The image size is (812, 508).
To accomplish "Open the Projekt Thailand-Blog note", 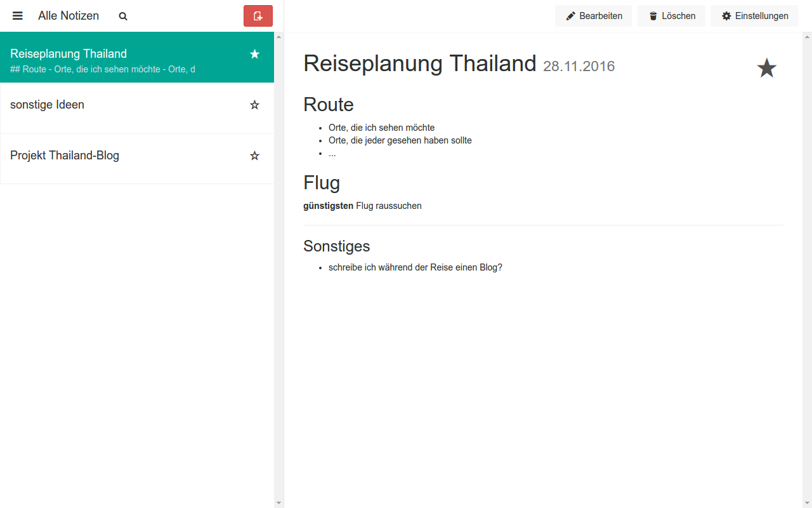I will (137, 159).
